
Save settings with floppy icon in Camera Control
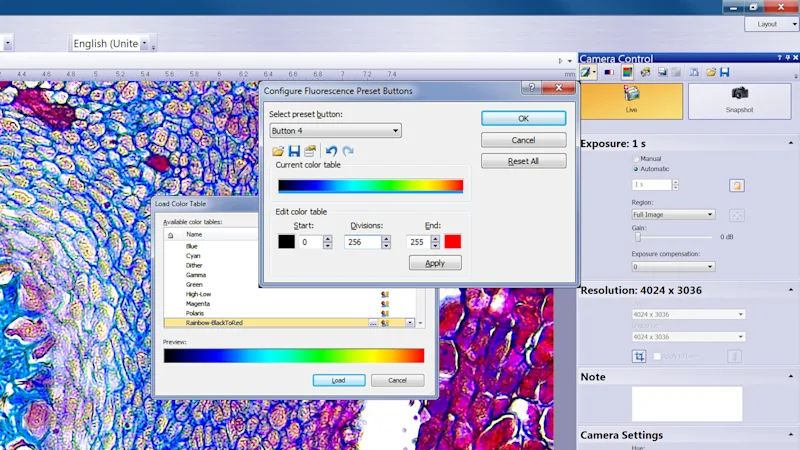click(x=724, y=72)
